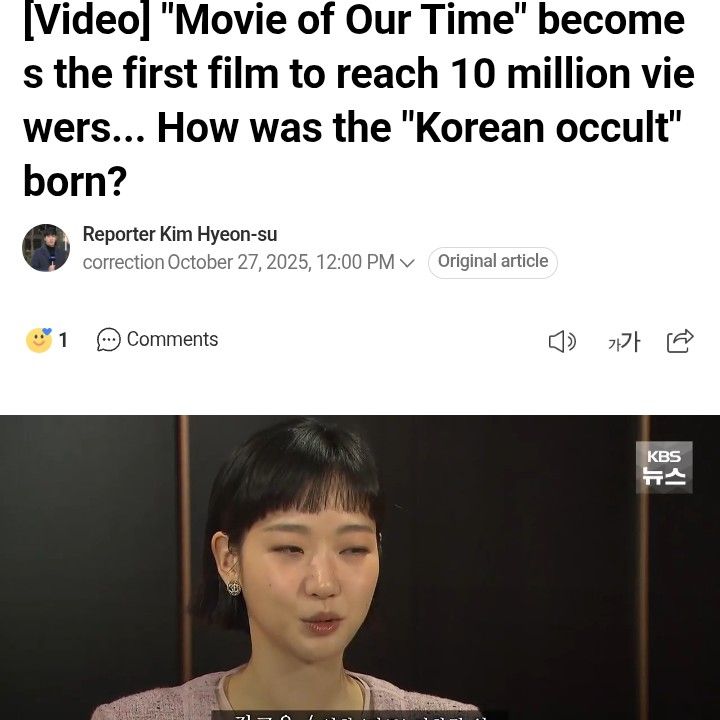This screenshot has height=720, width=720.
Task: Tap the Korean subtitle caption on video
Action: (x=360, y=715)
